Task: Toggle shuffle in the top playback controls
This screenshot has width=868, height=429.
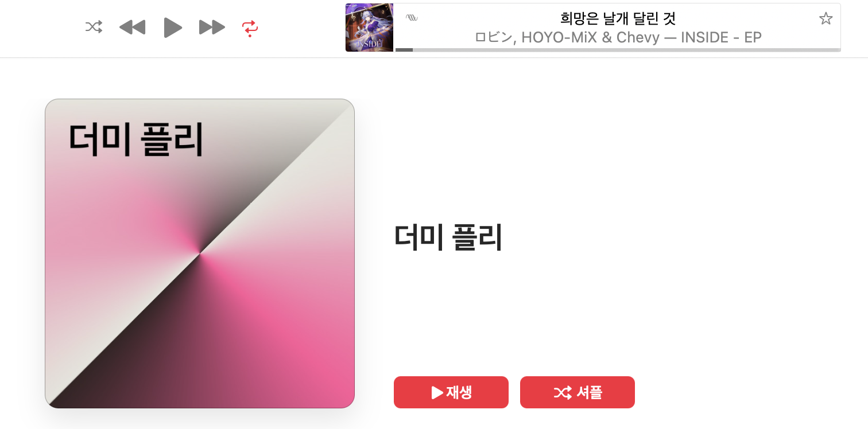Action: (x=94, y=27)
